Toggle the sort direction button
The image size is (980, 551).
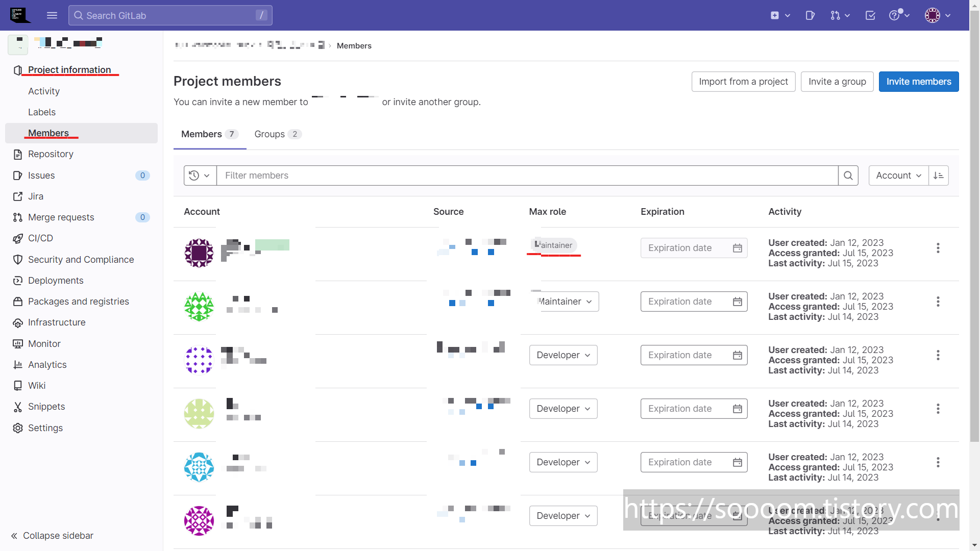938,176
